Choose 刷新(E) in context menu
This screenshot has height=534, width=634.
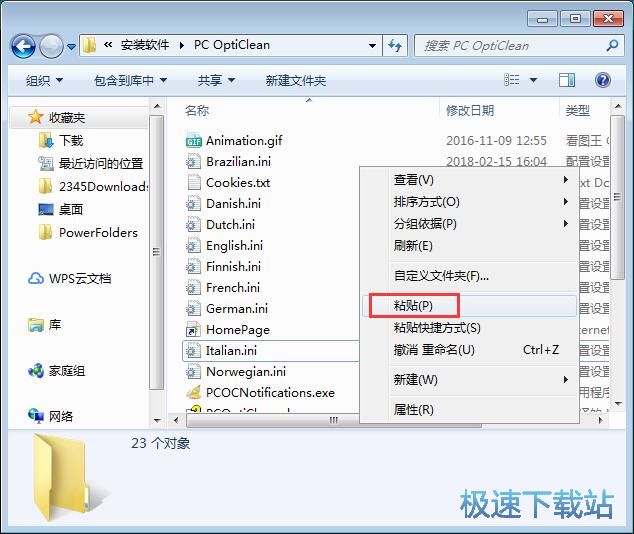469,245
